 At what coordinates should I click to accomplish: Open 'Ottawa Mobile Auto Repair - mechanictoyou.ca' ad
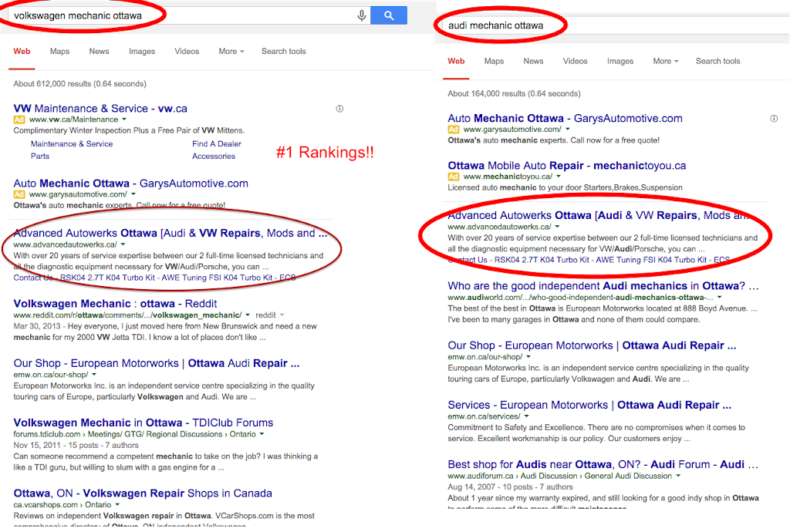pos(567,166)
